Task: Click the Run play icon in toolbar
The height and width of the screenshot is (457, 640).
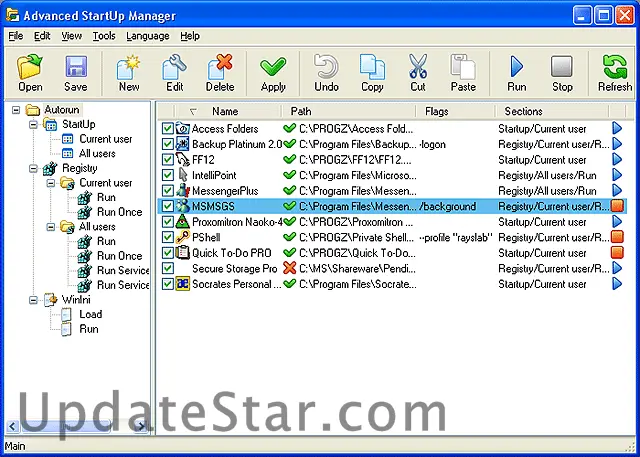Action: click(516, 67)
